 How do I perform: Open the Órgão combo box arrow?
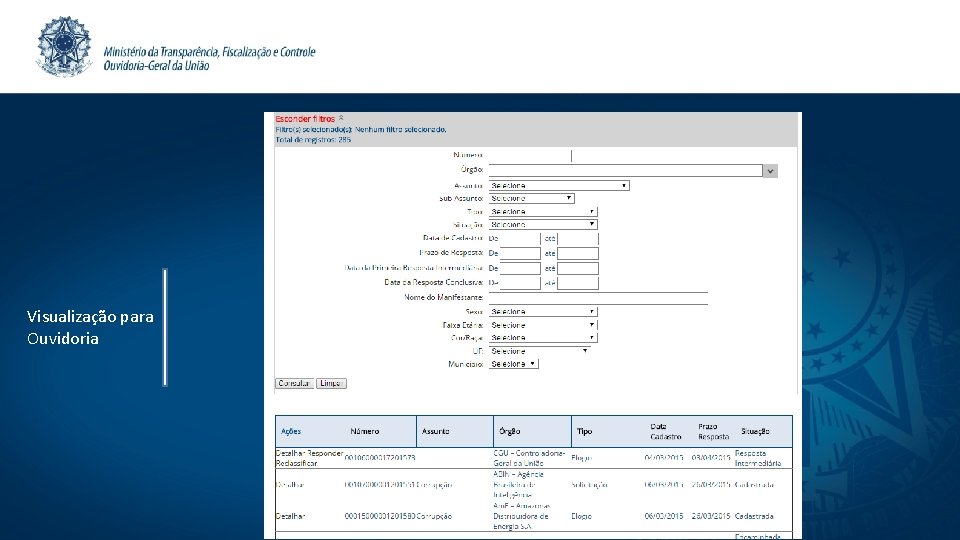point(770,171)
